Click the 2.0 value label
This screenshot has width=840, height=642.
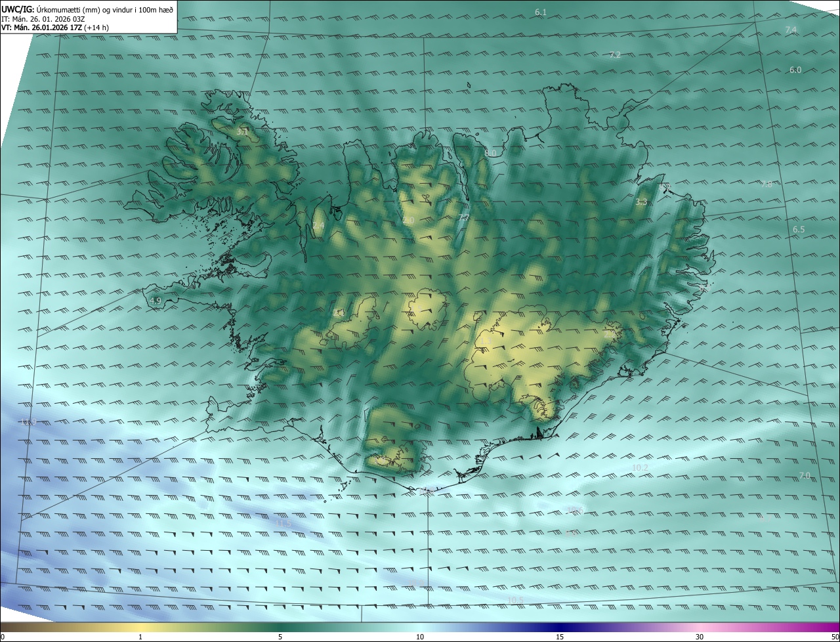[408, 221]
